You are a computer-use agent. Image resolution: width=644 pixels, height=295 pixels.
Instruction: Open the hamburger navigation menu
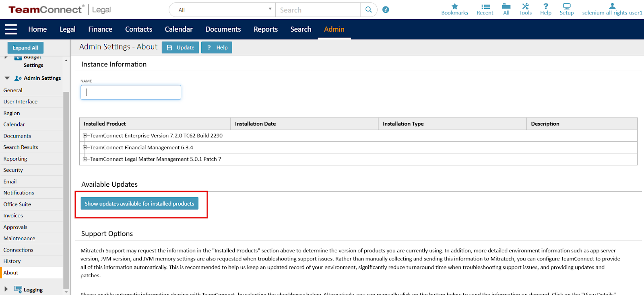(x=11, y=29)
